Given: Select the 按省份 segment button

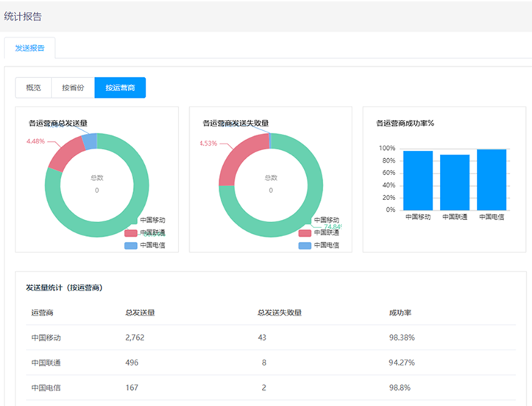Looking at the screenshot, I should pos(73,88).
